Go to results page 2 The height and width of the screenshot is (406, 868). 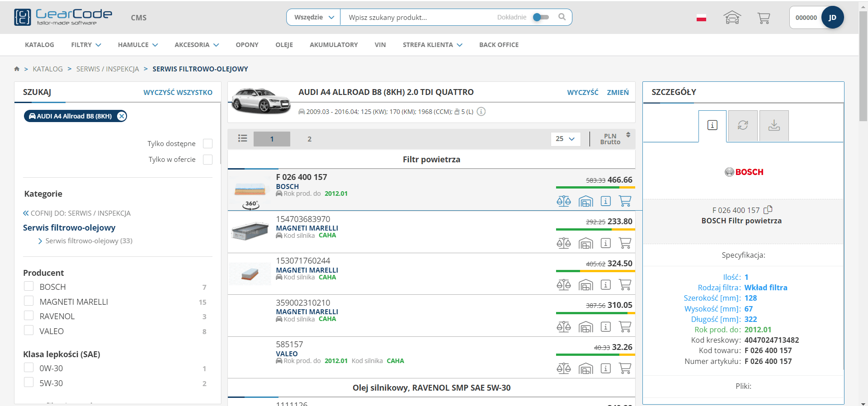pos(309,139)
